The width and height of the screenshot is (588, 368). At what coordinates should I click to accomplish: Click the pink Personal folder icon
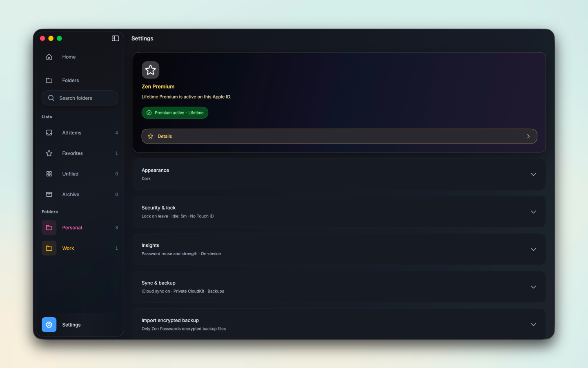pos(49,228)
